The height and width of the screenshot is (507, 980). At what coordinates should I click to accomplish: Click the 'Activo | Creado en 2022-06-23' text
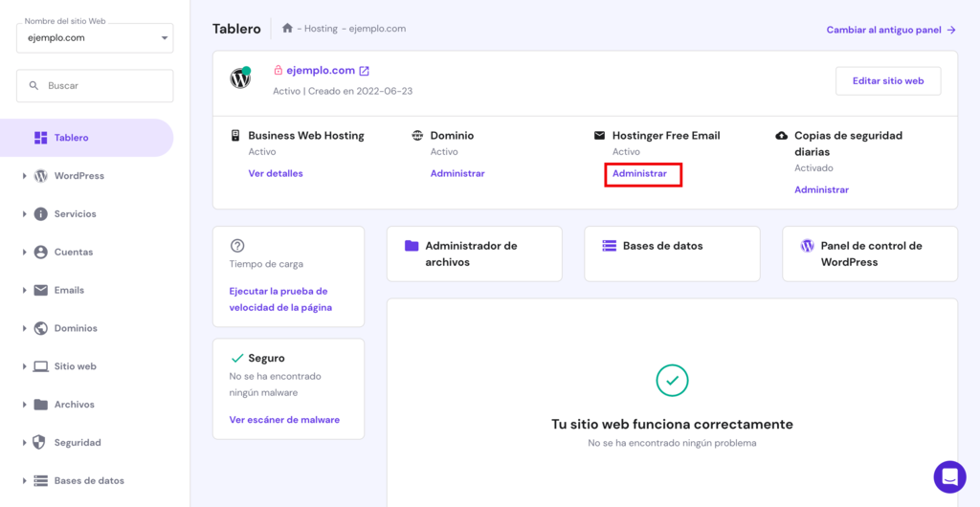(x=343, y=91)
